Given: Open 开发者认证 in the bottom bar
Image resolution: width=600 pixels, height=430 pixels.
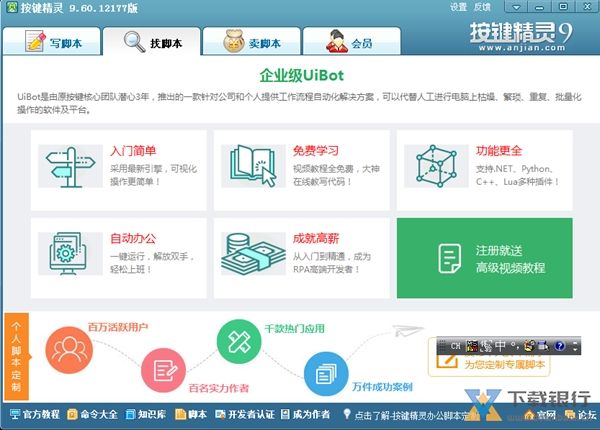Looking at the screenshot, I should [245, 414].
